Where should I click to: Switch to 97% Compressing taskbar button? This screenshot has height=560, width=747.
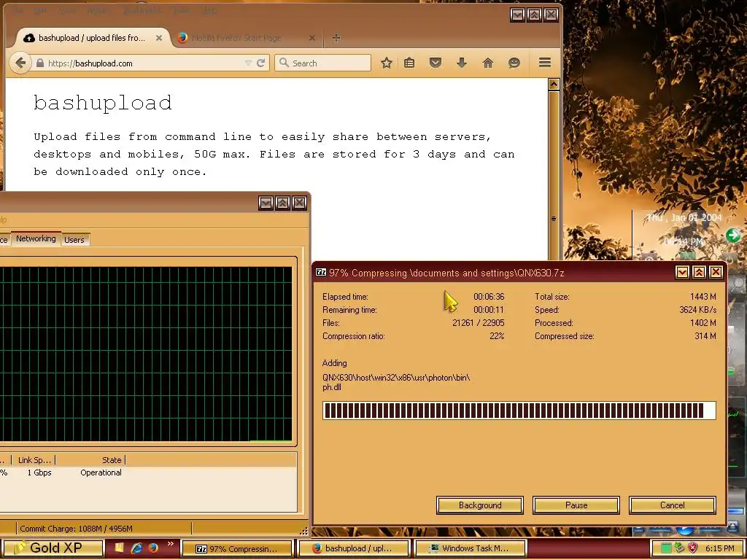pos(237,548)
